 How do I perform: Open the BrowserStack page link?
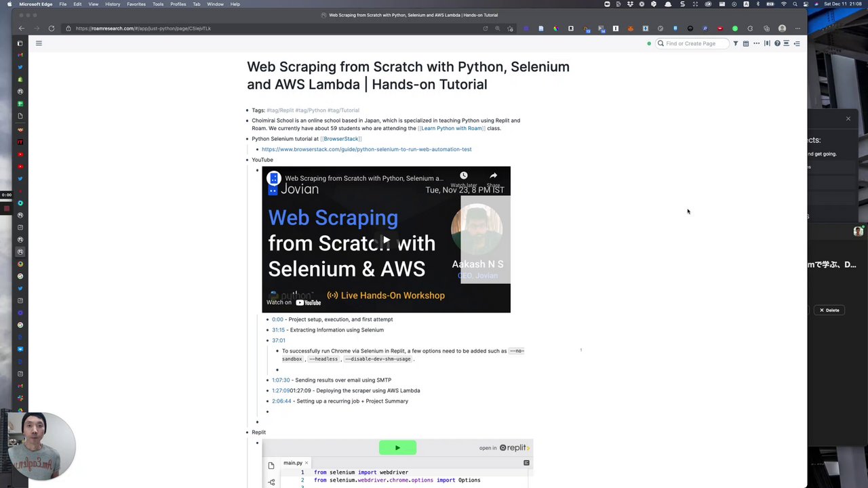341,139
